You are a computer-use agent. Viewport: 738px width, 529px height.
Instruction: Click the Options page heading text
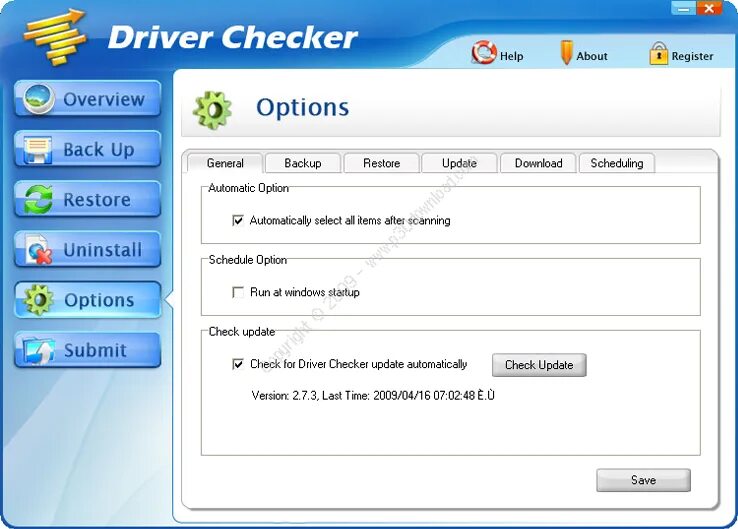(303, 108)
